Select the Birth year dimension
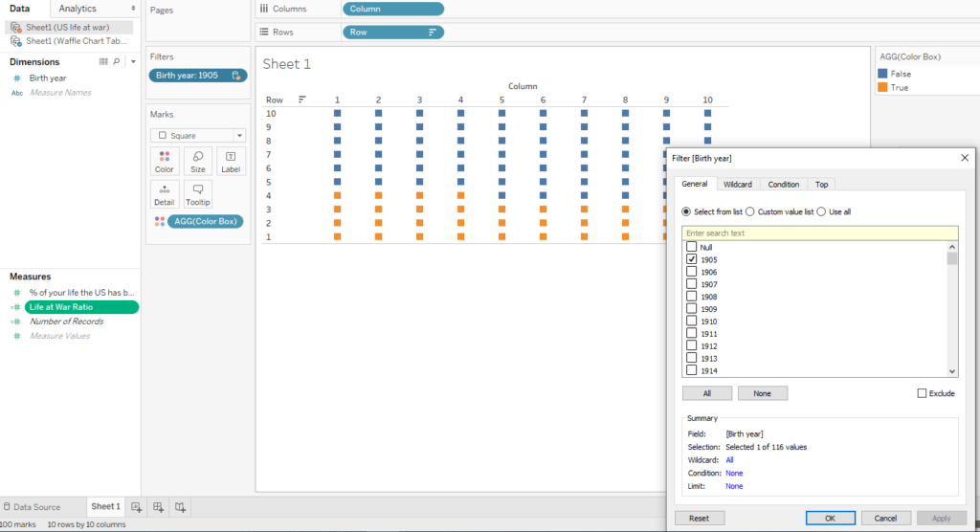 [48, 78]
